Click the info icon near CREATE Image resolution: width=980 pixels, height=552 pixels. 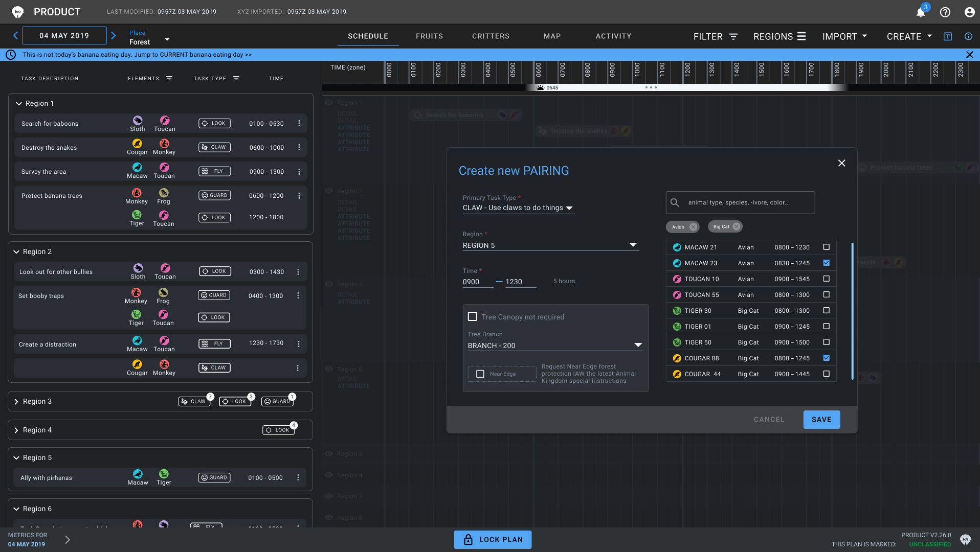point(968,36)
